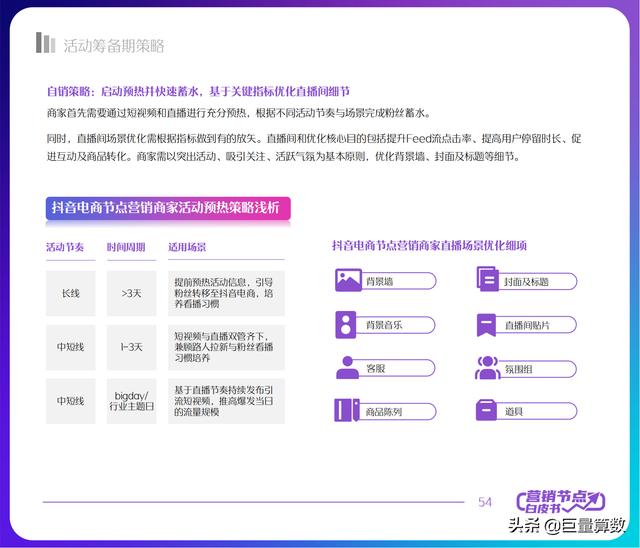
Task: Select the 客服 label pill
Action: click(x=397, y=368)
